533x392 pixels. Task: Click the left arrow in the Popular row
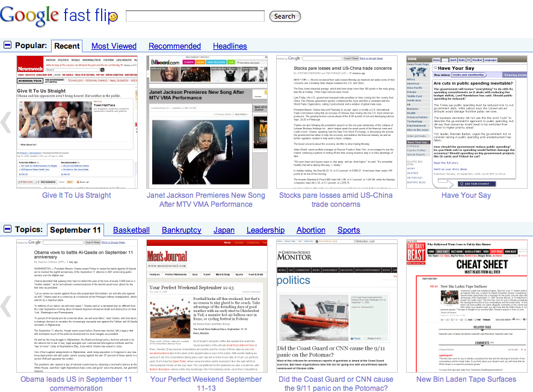pos(6,122)
